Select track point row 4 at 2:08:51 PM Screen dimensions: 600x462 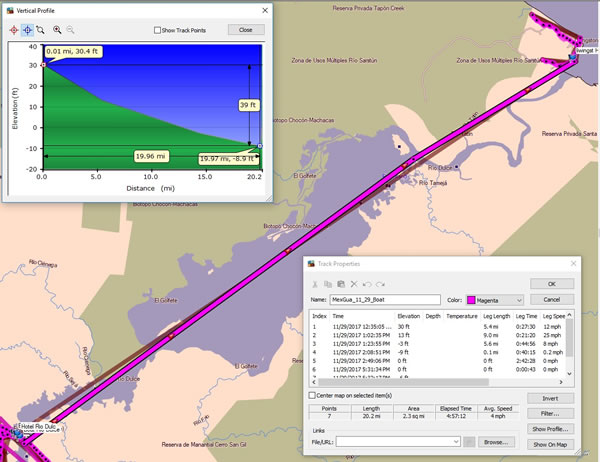pos(438,352)
